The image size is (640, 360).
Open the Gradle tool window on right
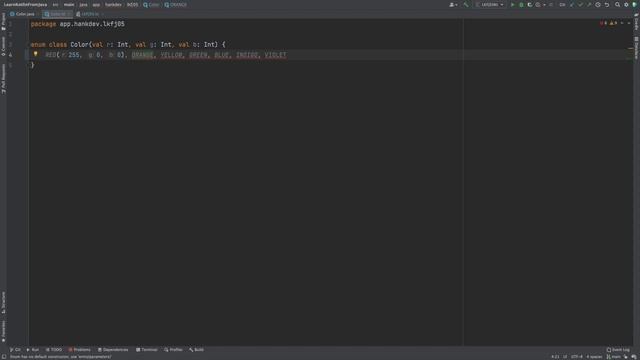636,21
